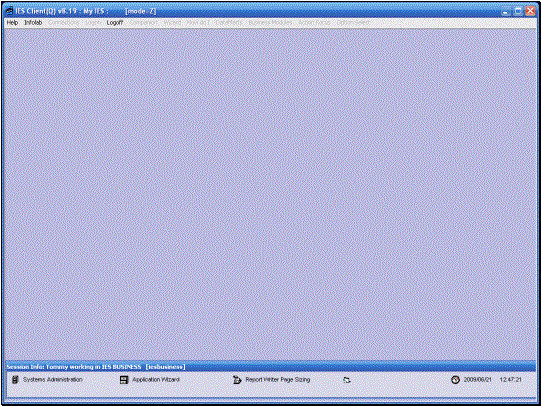The image size is (541, 406).
Task: Click the Application Wizard icon
Action: pyautogui.click(x=124, y=380)
